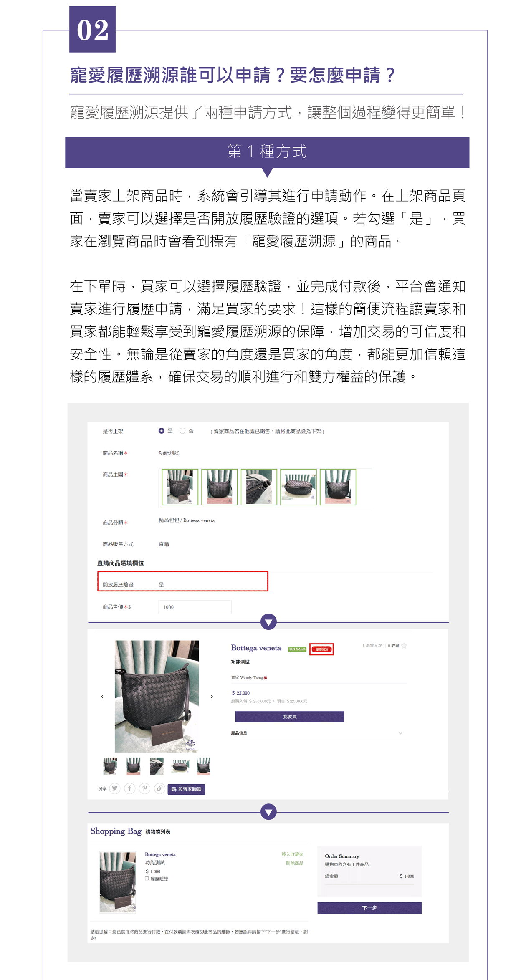Copy product link with chain icon
526x980 pixels.
click(159, 788)
